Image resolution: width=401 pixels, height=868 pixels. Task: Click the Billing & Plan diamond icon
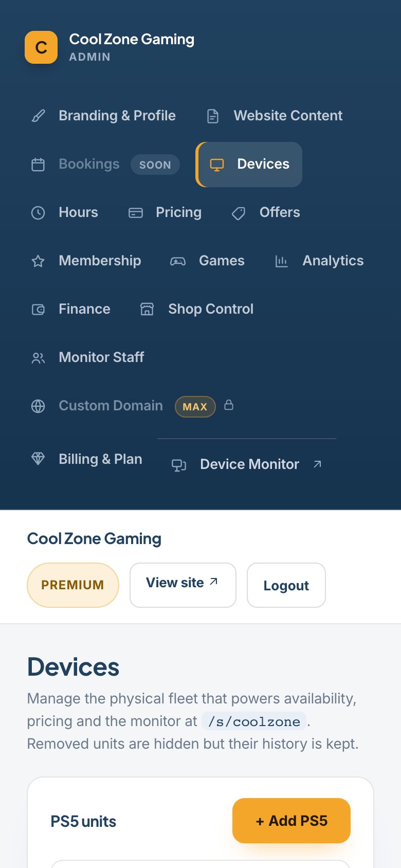tap(38, 458)
